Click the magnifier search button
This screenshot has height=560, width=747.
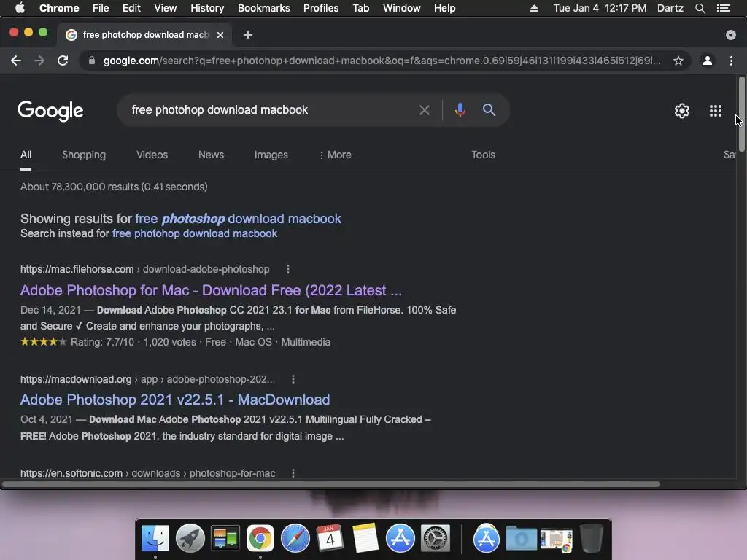[489, 110]
